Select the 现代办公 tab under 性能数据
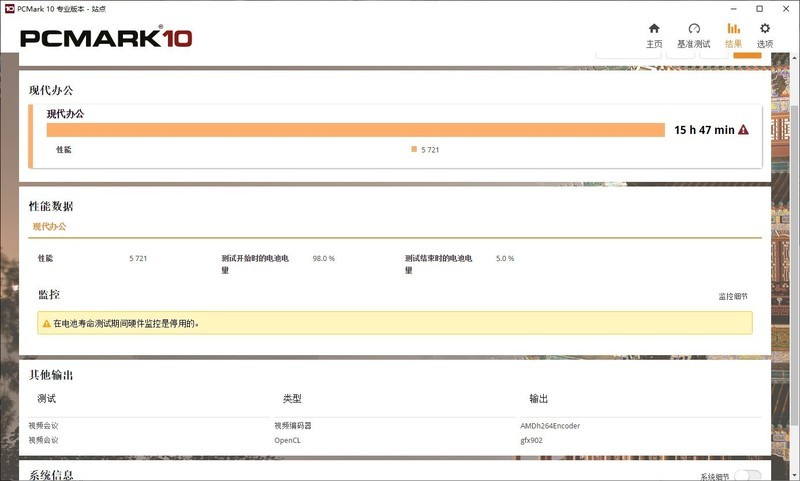The height and width of the screenshot is (481, 800). click(49, 226)
